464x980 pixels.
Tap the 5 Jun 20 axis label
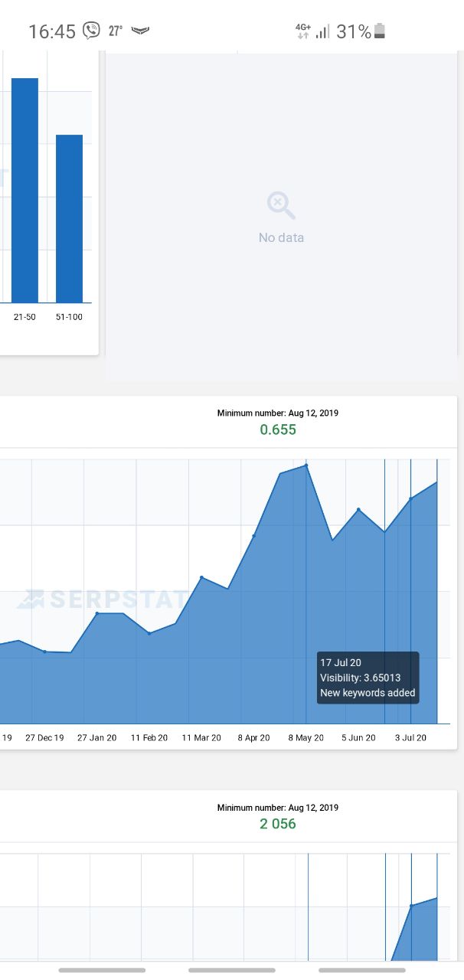click(358, 738)
